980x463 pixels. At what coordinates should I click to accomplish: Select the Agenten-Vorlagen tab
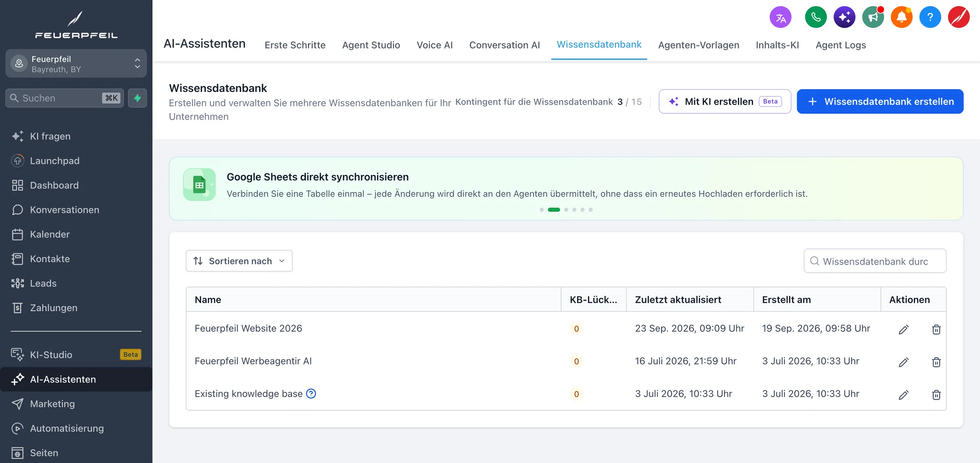(698, 45)
